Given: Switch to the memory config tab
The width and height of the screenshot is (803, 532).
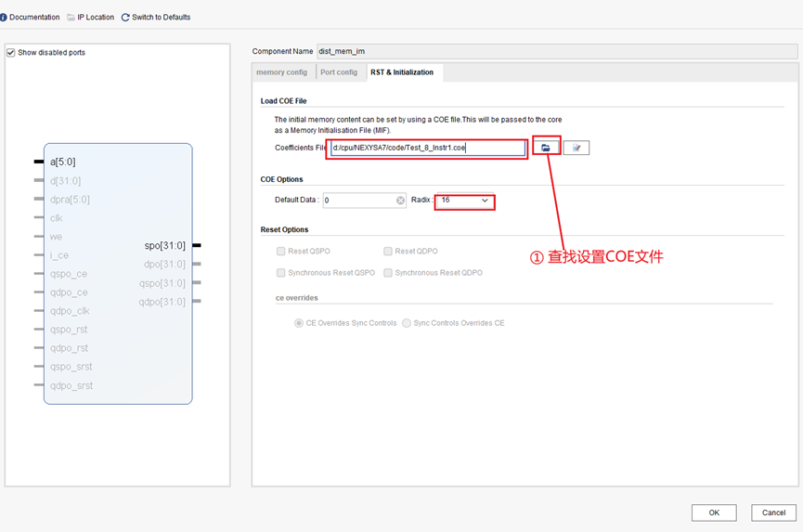Looking at the screenshot, I should (281, 72).
